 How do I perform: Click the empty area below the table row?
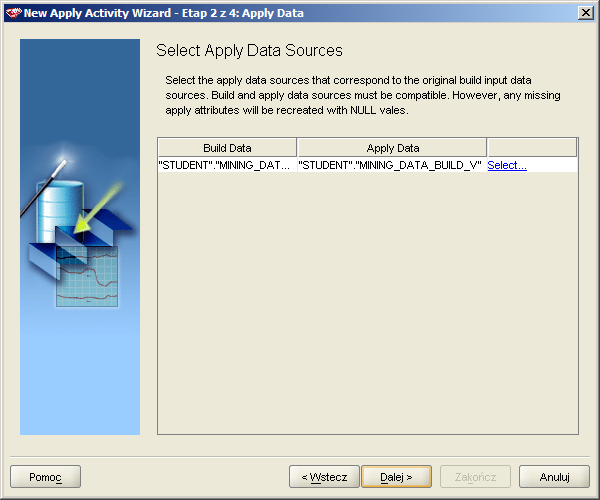click(x=367, y=300)
